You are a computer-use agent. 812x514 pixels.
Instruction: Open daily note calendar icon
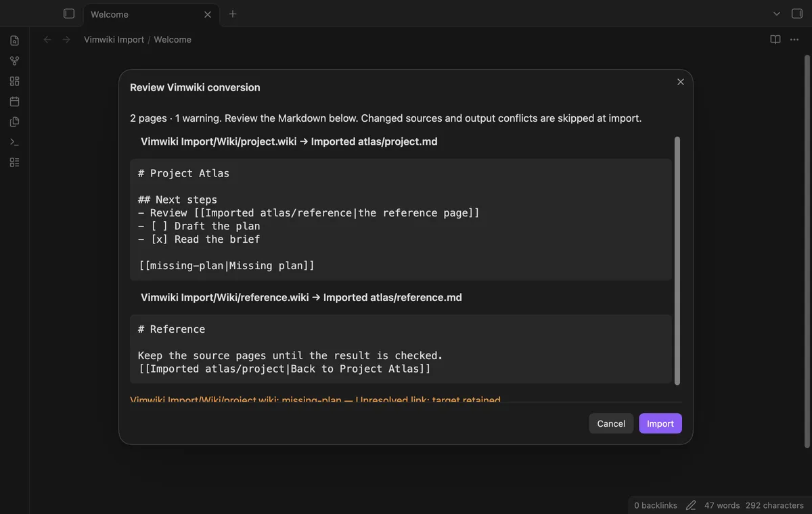14,101
